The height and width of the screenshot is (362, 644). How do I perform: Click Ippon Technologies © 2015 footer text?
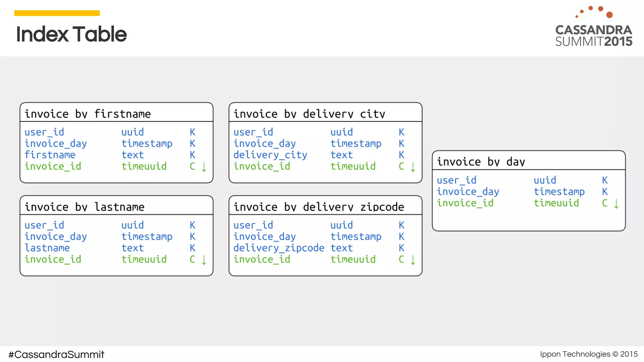(x=589, y=354)
